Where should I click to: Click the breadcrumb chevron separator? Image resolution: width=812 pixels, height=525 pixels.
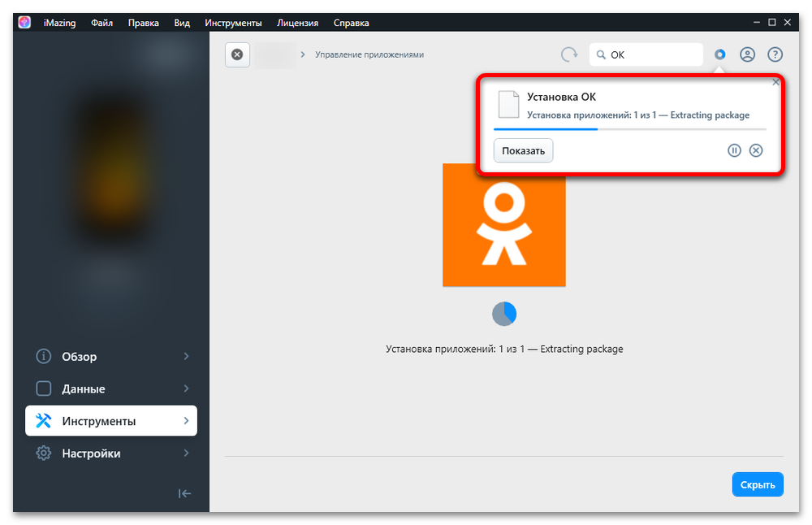tap(303, 54)
